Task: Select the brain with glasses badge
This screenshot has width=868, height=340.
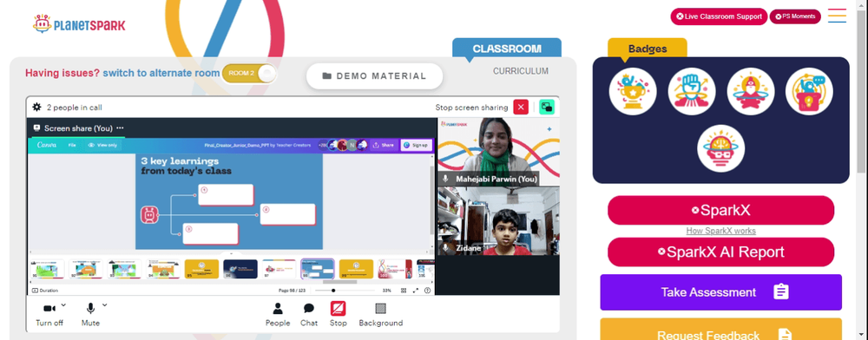Action: [x=720, y=148]
